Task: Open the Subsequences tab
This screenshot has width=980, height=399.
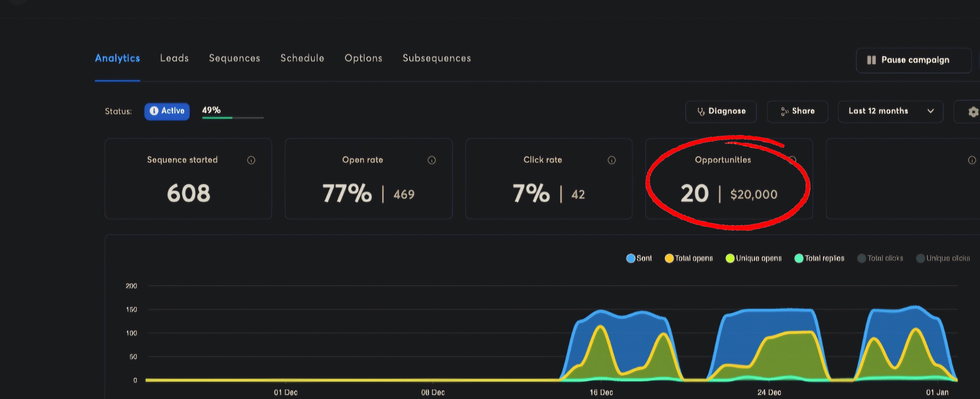Action: point(437,58)
